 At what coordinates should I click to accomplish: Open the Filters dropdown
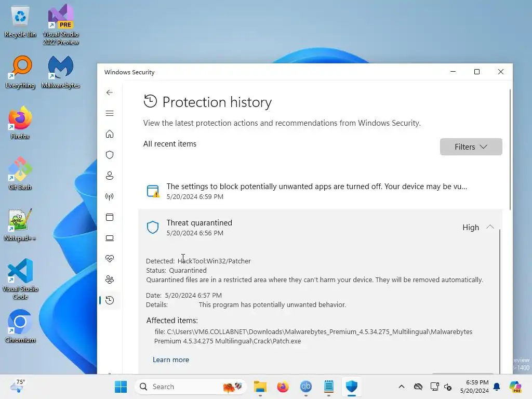[x=471, y=147]
